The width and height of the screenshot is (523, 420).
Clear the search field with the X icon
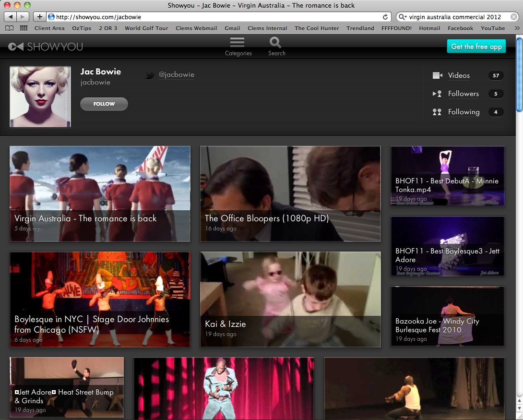(x=514, y=17)
